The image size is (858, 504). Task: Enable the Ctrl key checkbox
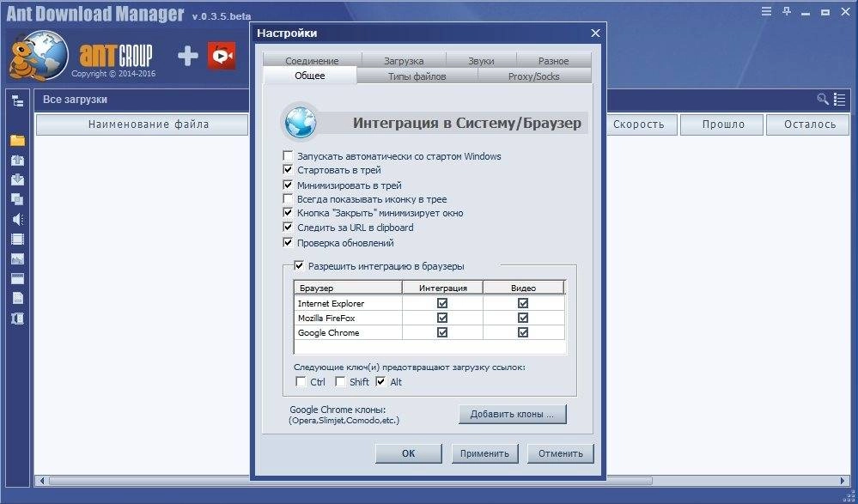click(x=301, y=382)
